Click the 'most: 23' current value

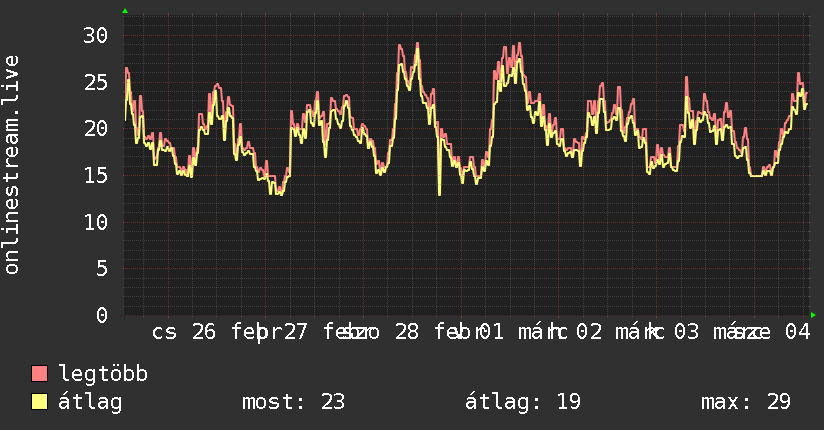click(293, 402)
